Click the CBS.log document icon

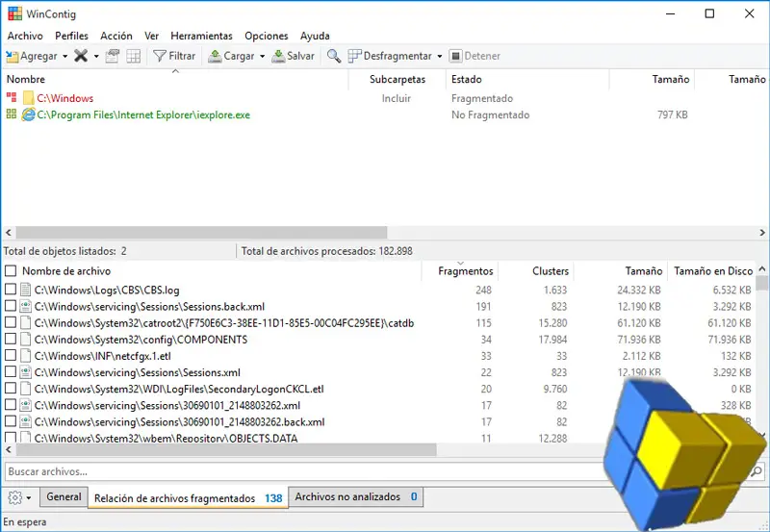[26, 290]
